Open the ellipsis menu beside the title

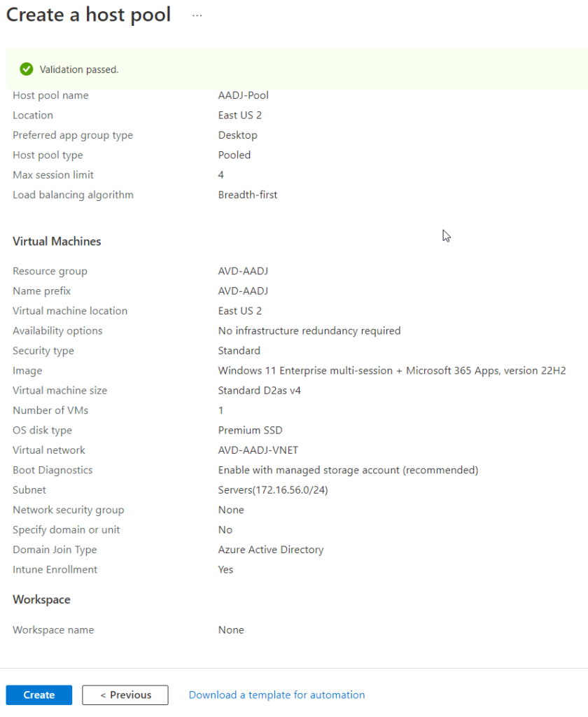[x=197, y=15]
